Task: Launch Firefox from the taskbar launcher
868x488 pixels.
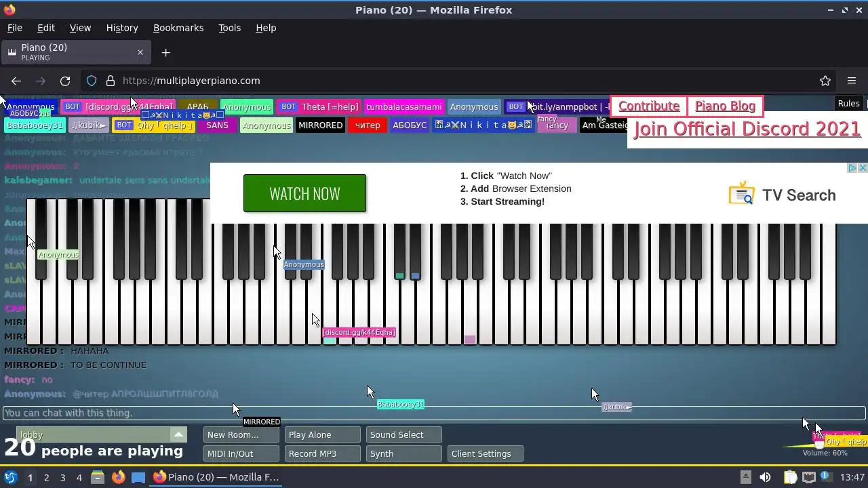Action: tap(118, 477)
